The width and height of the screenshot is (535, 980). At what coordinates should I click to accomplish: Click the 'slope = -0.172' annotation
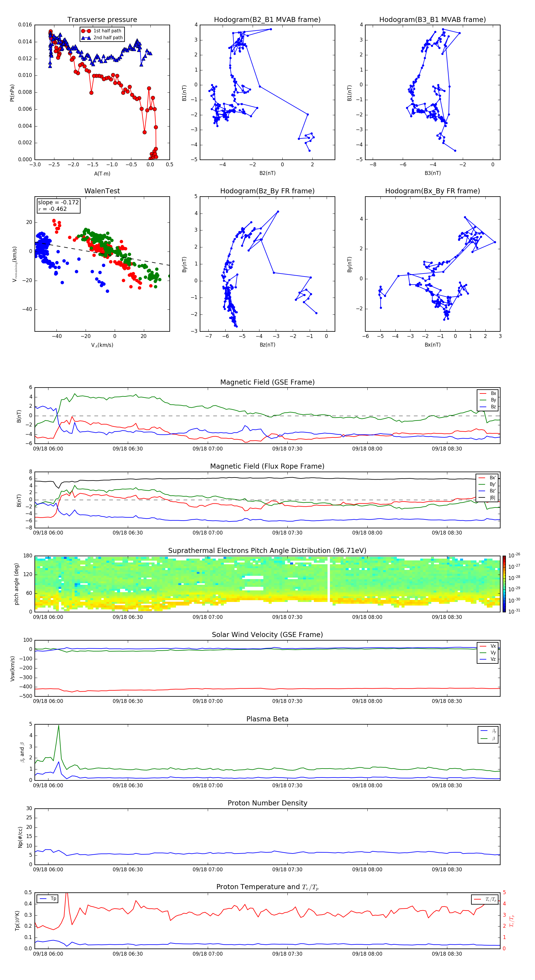(58, 203)
